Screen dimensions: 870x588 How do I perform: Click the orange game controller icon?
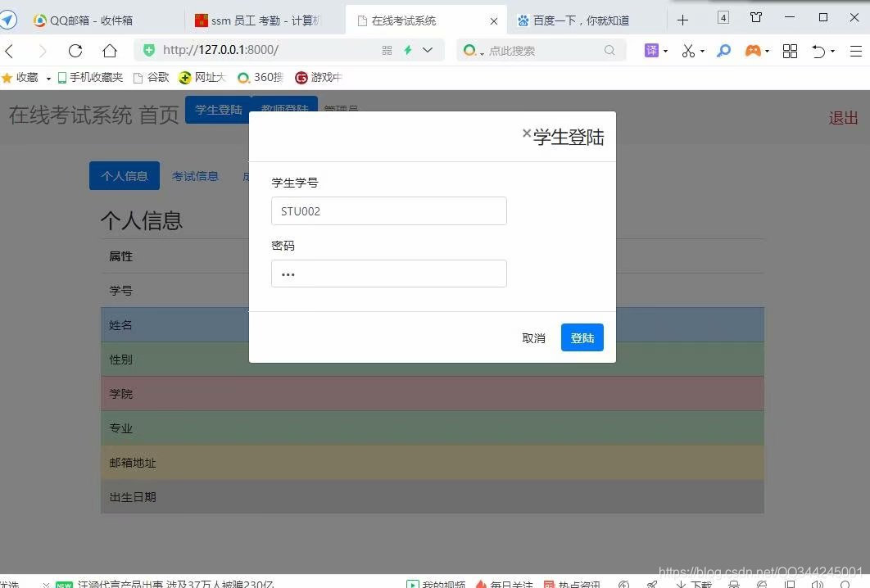click(x=753, y=51)
